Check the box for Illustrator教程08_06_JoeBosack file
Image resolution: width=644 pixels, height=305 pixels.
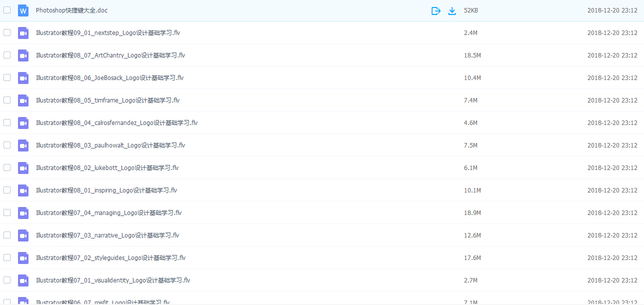tap(7, 77)
